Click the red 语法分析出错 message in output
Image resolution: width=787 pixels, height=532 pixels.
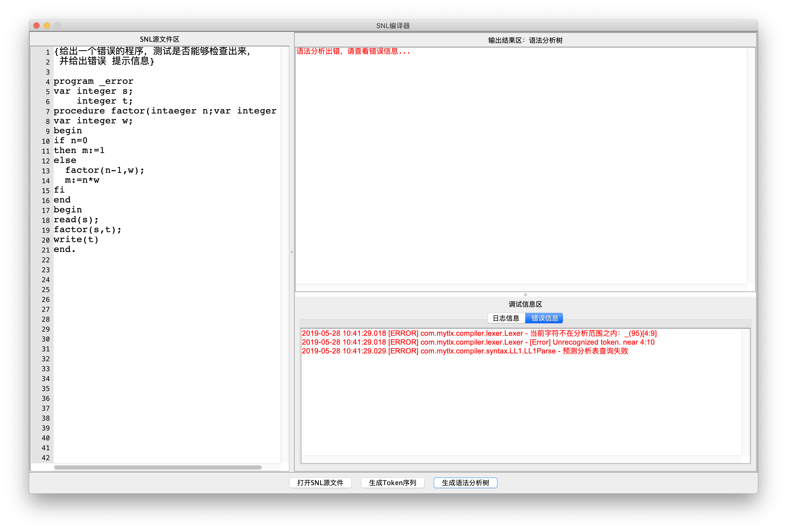pyautogui.click(x=353, y=52)
